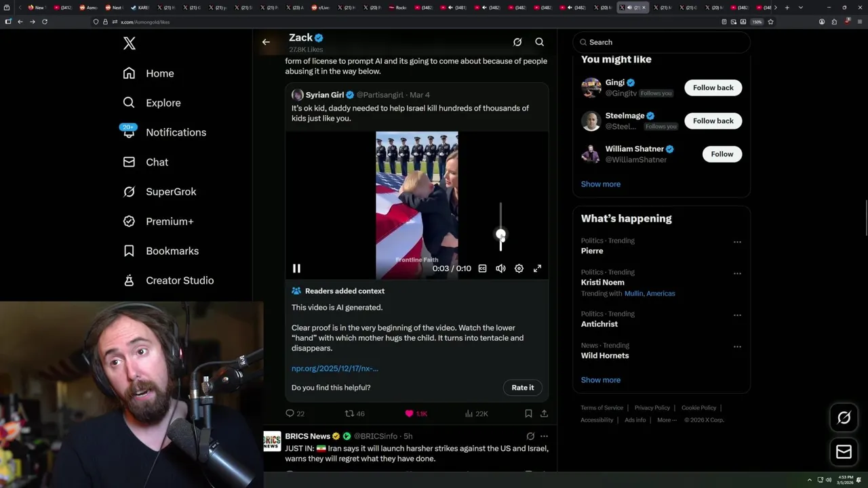Image resolution: width=868 pixels, height=488 pixels.
Task: Click the Rate it button
Action: [522, 388]
